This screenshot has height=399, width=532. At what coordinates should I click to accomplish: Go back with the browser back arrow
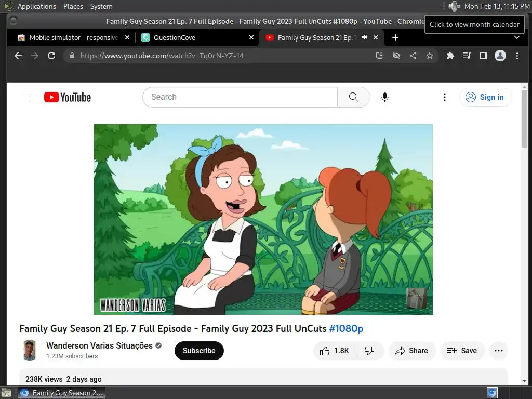point(18,56)
